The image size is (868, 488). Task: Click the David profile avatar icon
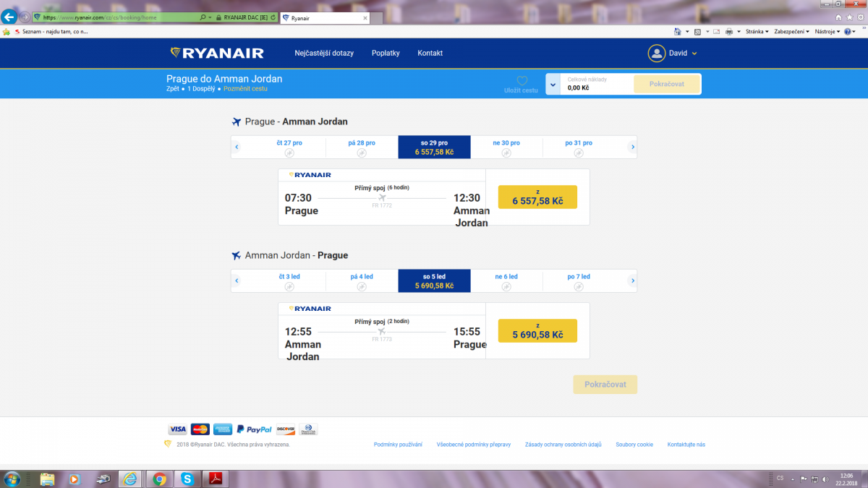tap(656, 53)
